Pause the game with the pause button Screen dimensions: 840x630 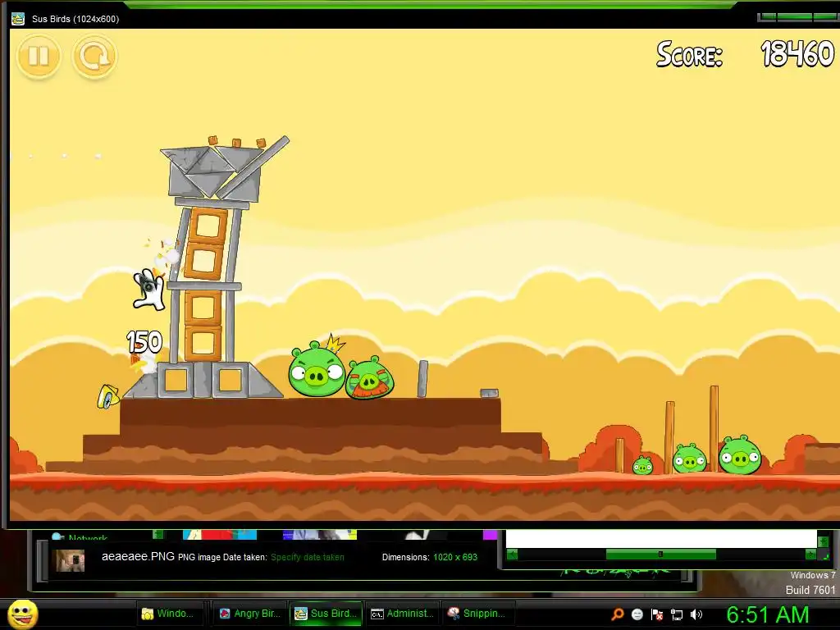coord(39,56)
